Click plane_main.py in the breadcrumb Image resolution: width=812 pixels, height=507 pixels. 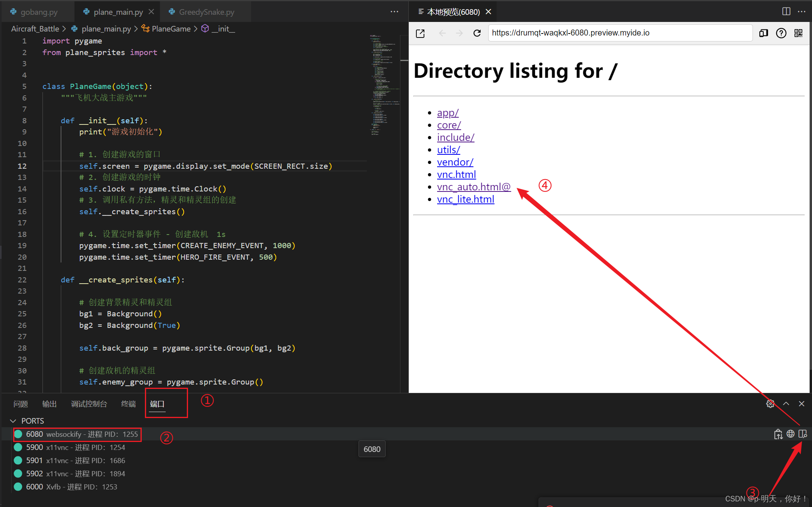(x=106, y=29)
